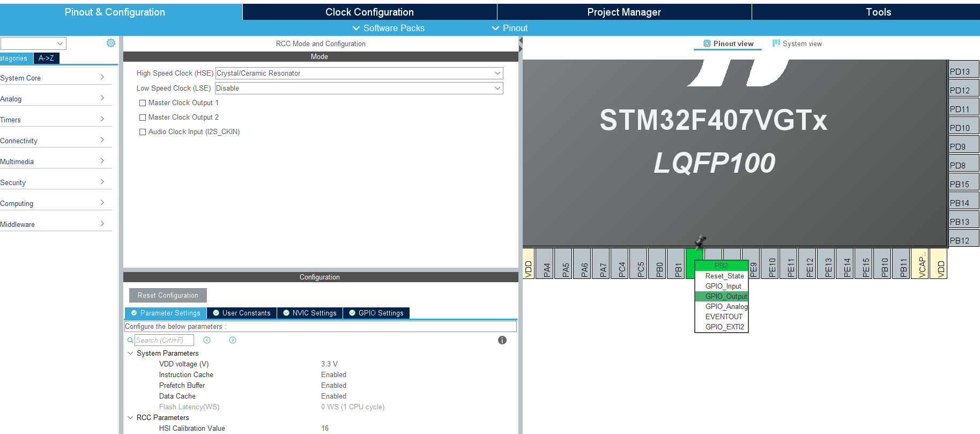Open the User Constants tab

coord(242,313)
